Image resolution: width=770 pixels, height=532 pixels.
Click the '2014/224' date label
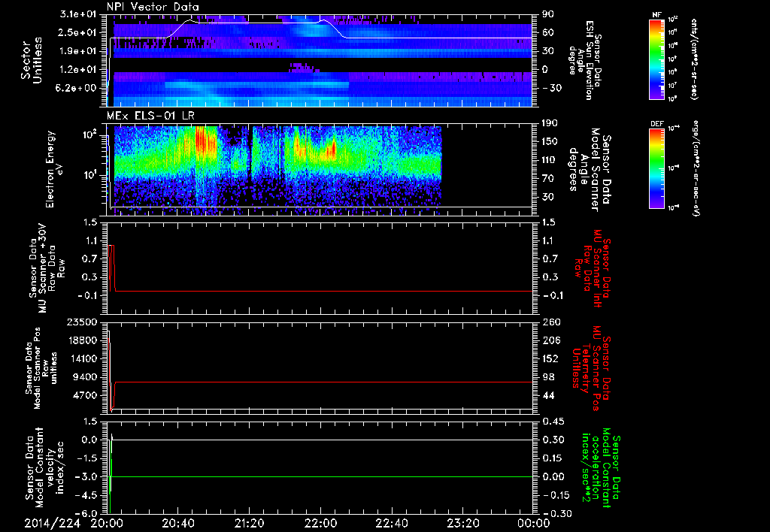[52, 523]
